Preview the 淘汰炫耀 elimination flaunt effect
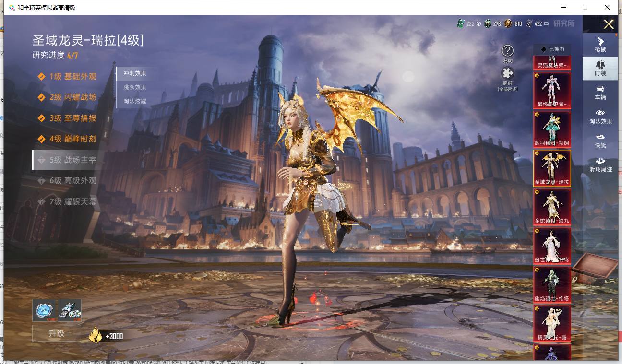622x364 pixels. (135, 101)
